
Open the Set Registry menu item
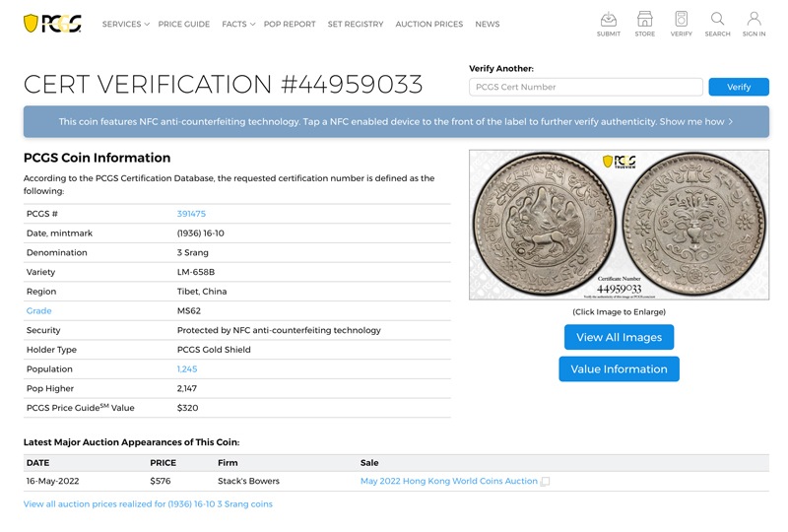356,24
